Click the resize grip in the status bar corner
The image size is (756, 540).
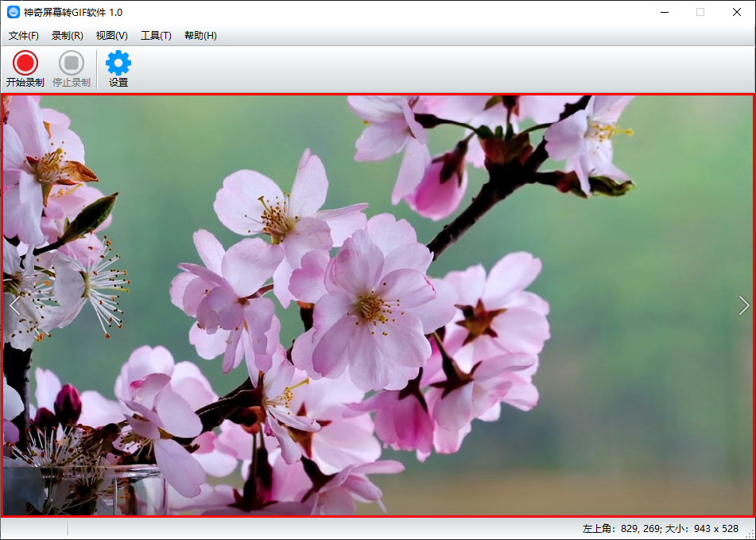pos(750,534)
